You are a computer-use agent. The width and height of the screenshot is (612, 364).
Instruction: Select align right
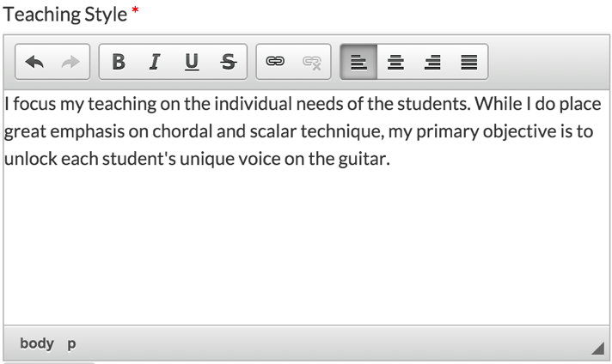point(432,62)
